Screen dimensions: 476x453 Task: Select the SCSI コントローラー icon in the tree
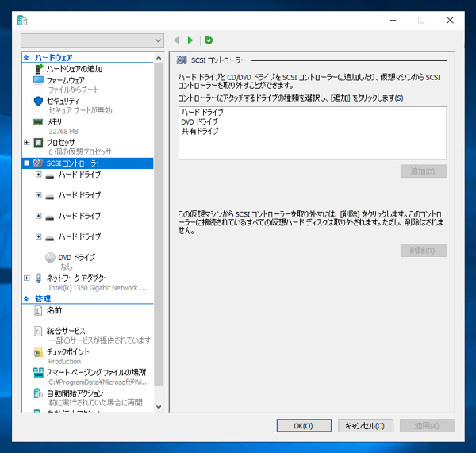[38, 163]
